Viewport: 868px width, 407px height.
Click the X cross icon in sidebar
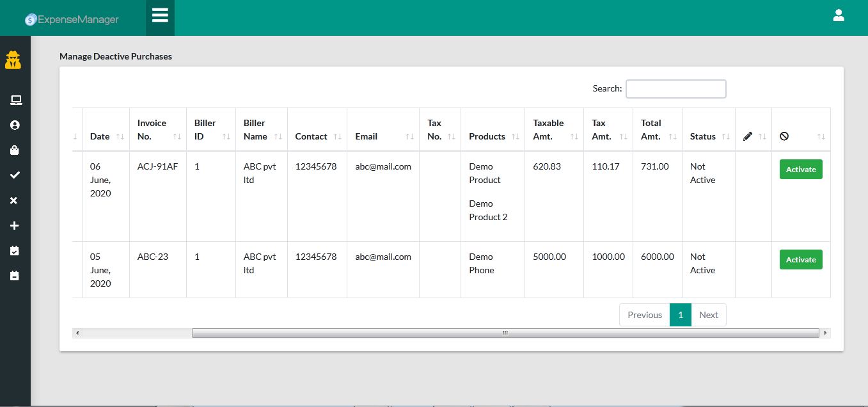pos(15,200)
